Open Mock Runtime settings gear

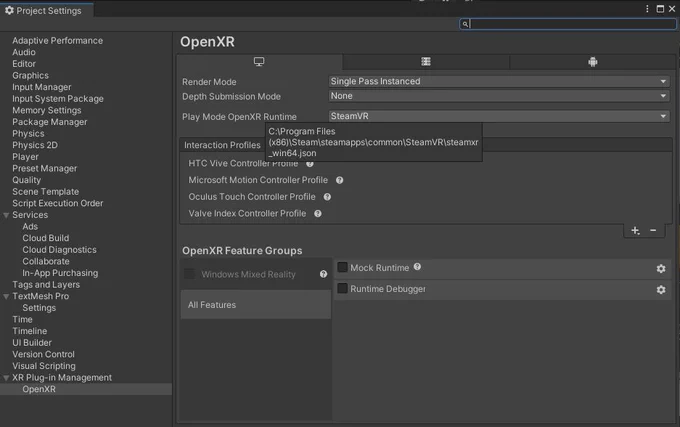click(661, 269)
